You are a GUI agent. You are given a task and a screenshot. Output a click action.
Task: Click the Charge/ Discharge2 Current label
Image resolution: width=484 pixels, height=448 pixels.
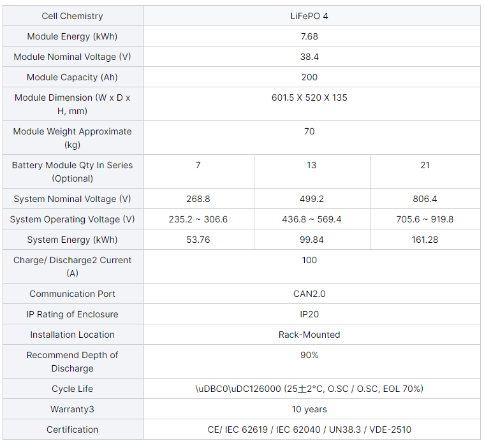click(x=72, y=266)
